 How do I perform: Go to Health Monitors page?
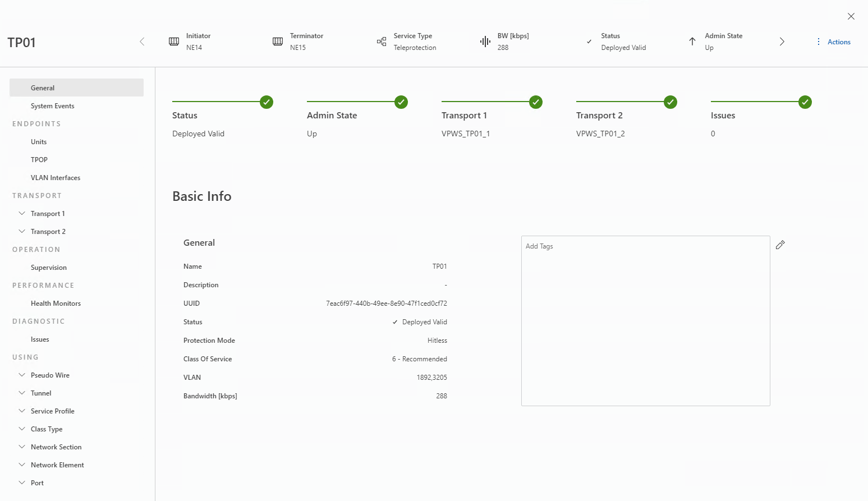point(56,304)
